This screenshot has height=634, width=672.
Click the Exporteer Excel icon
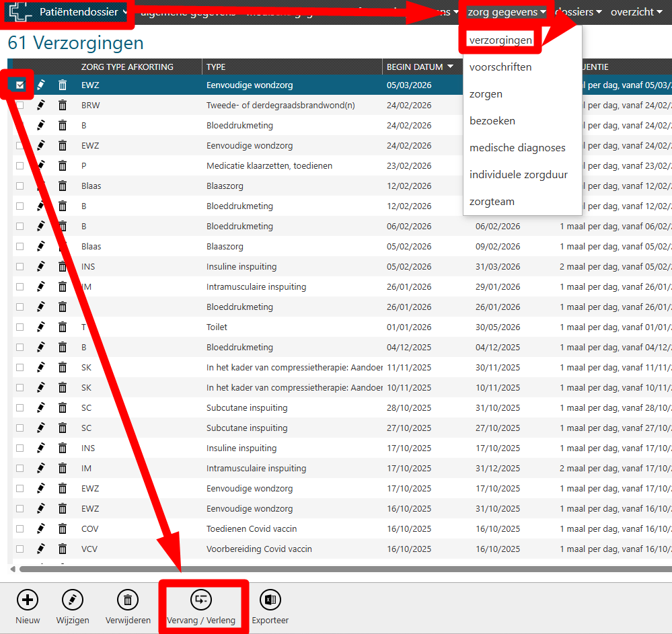click(x=270, y=600)
